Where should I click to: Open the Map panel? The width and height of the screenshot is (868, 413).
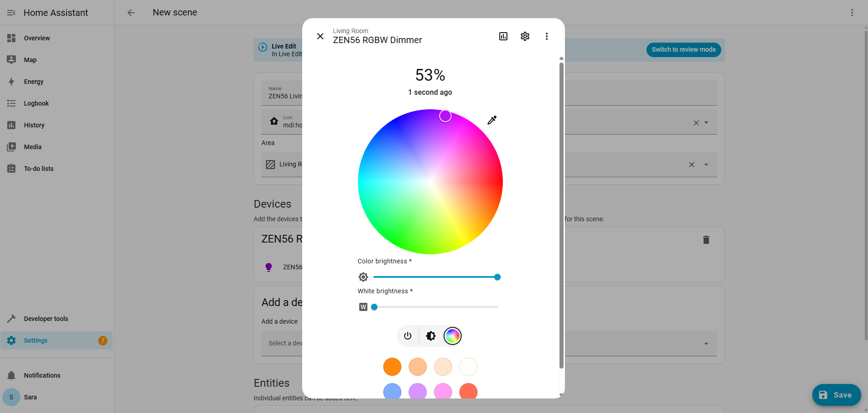(57, 60)
